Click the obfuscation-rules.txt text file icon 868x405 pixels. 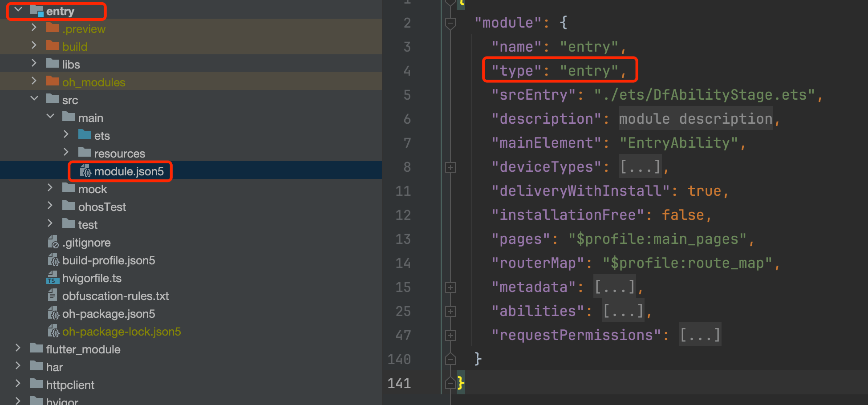coord(53,296)
